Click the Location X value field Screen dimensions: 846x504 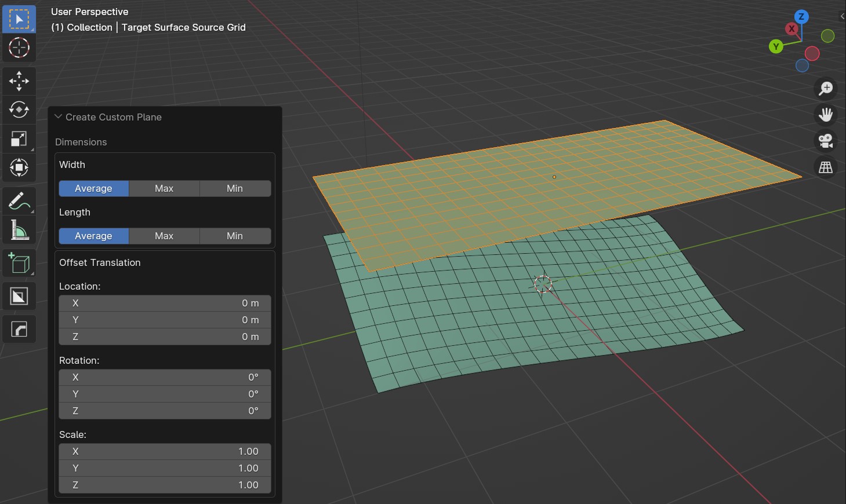tap(165, 303)
